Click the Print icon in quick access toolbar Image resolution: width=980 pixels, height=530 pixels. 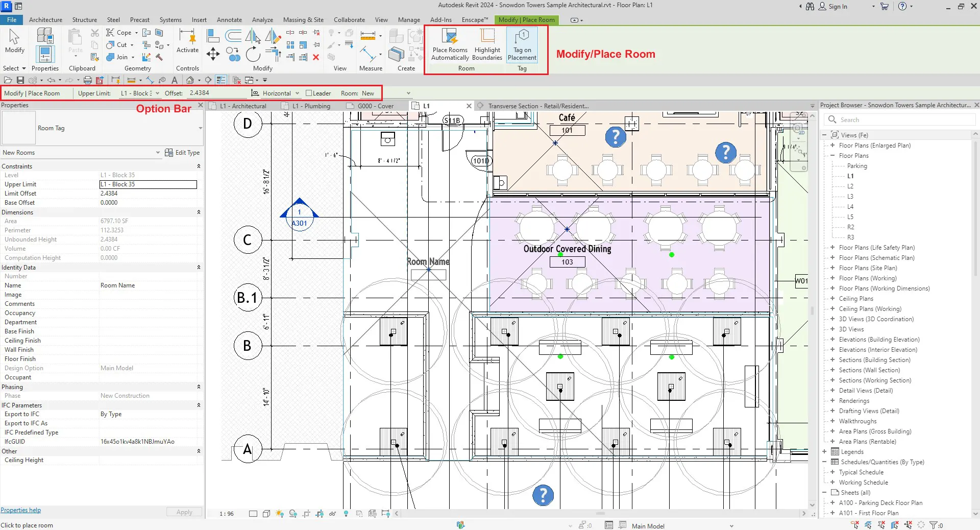[x=87, y=80]
